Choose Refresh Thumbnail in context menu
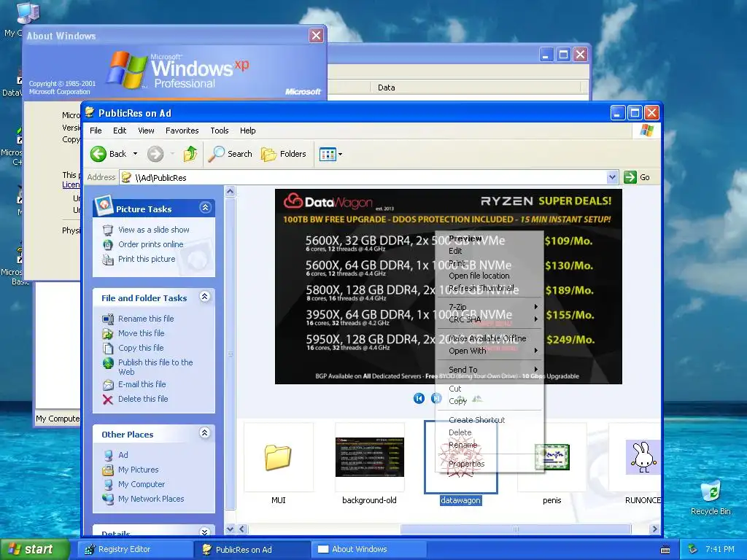747x560 pixels. (x=489, y=288)
